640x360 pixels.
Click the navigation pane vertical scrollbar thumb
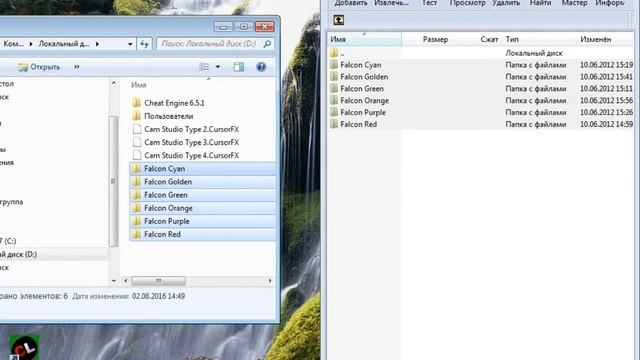(113, 181)
